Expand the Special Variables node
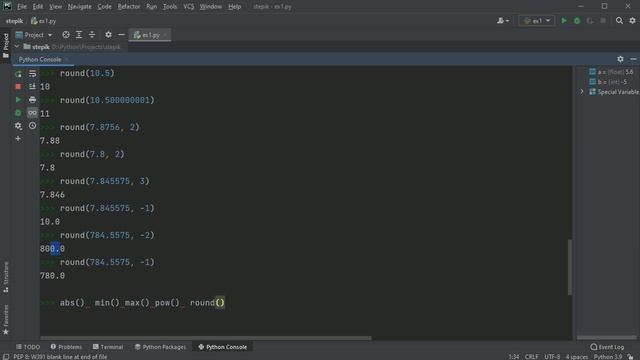The height and width of the screenshot is (360, 640). pos(582,92)
